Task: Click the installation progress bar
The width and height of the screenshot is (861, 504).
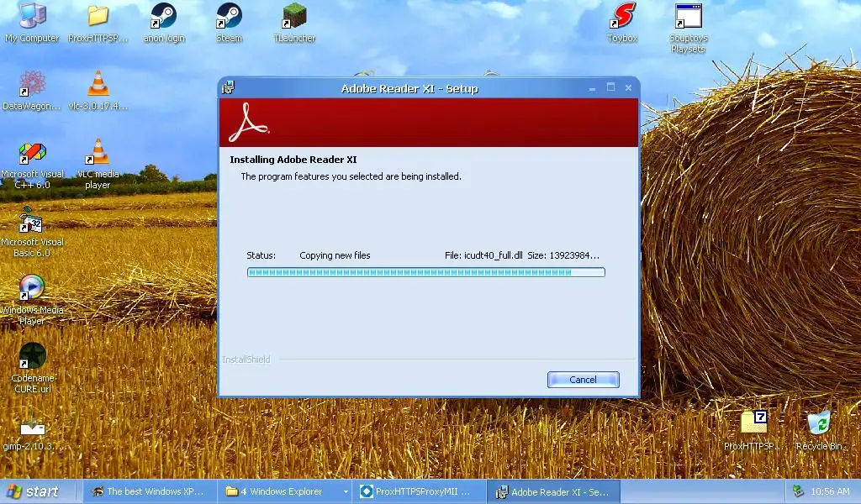Action: coord(426,272)
